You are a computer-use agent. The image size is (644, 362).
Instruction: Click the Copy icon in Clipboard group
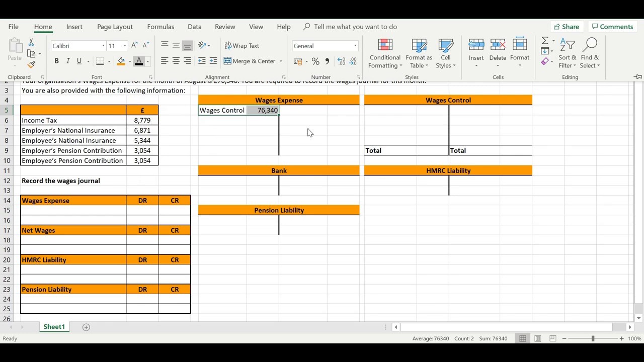point(31,53)
